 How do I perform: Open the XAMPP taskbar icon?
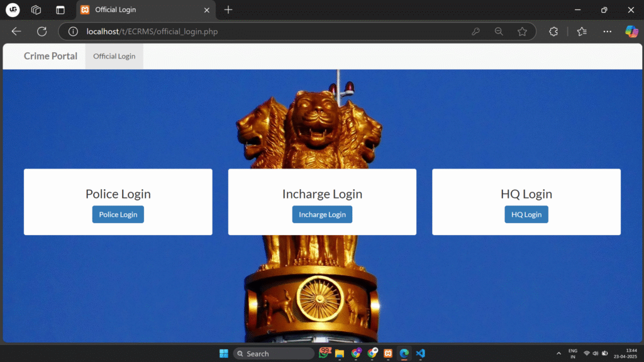tap(388, 353)
